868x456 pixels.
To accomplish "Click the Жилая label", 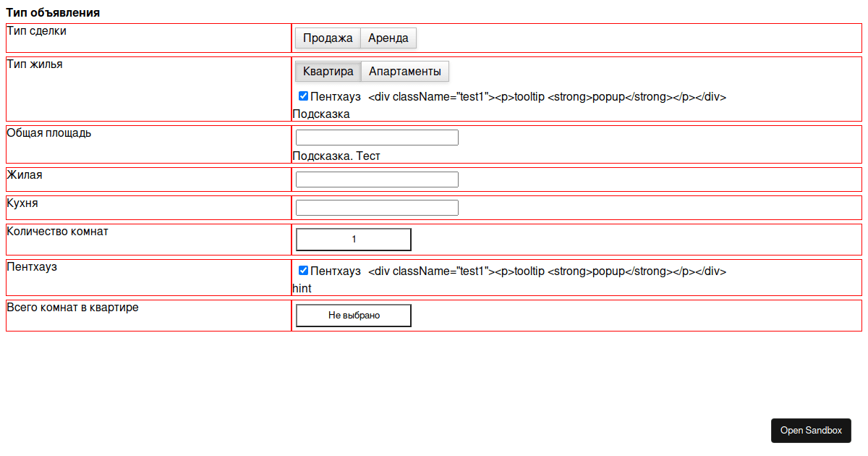I will click(x=25, y=175).
